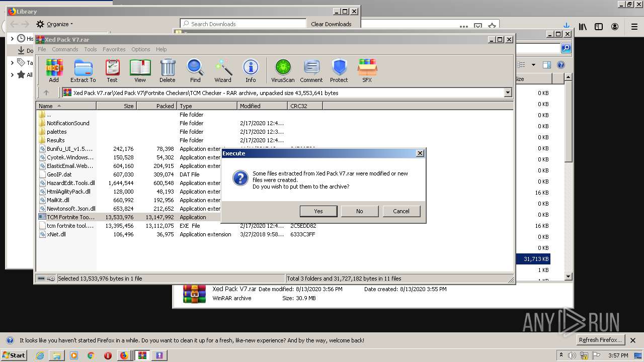
Task: Open the Tools menu
Action: tap(91, 49)
